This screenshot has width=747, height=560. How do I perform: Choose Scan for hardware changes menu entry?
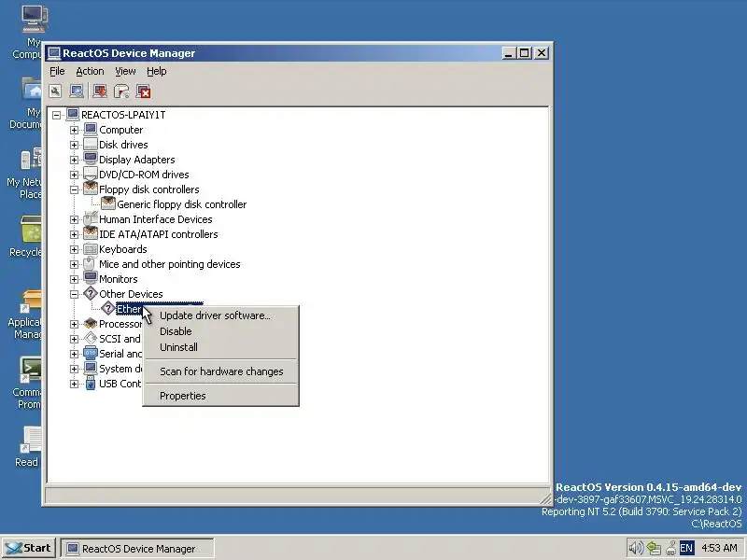pyautogui.click(x=220, y=371)
